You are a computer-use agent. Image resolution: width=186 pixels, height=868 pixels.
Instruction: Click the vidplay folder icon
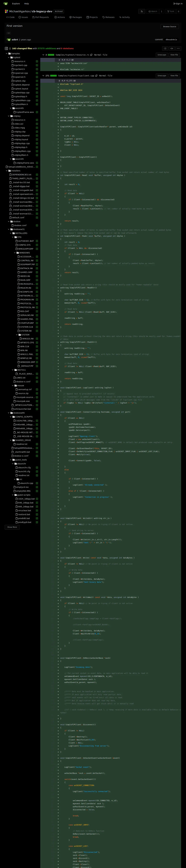[x=11, y=116]
